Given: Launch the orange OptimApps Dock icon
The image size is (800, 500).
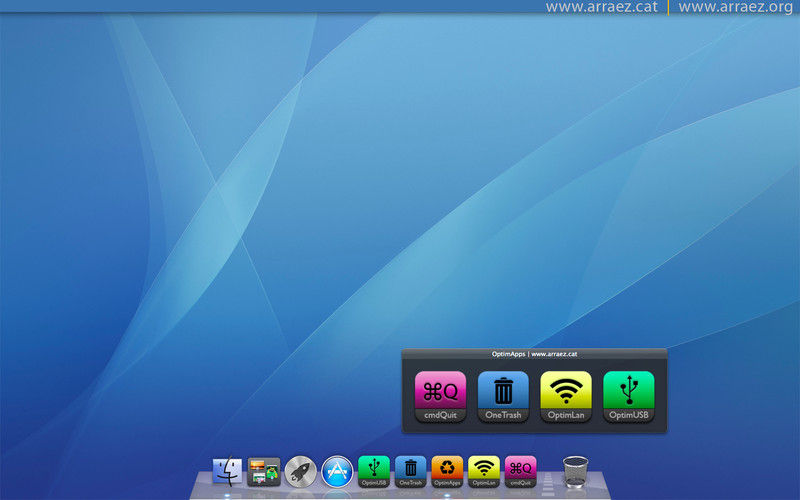Looking at the screenshot, I should click(x=447, y=471).
